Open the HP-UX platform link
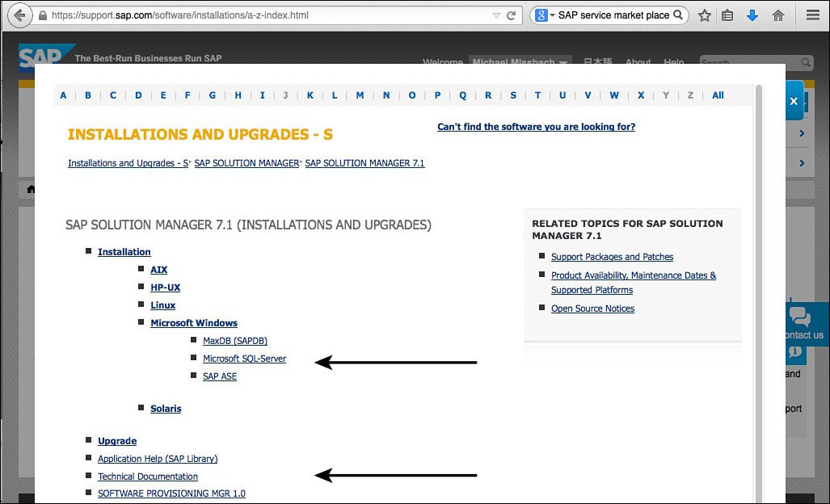The height and width of the screenshot is (504, 830). (165, 288)
